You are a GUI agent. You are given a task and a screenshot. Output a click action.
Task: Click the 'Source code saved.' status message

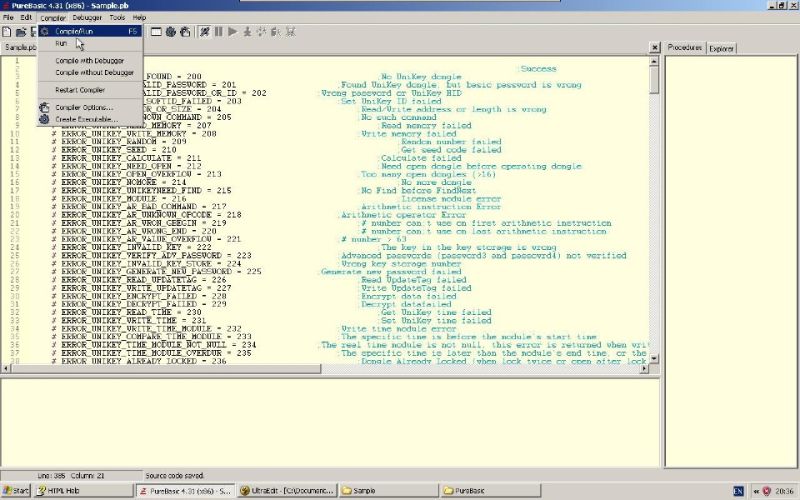[174, 476]
